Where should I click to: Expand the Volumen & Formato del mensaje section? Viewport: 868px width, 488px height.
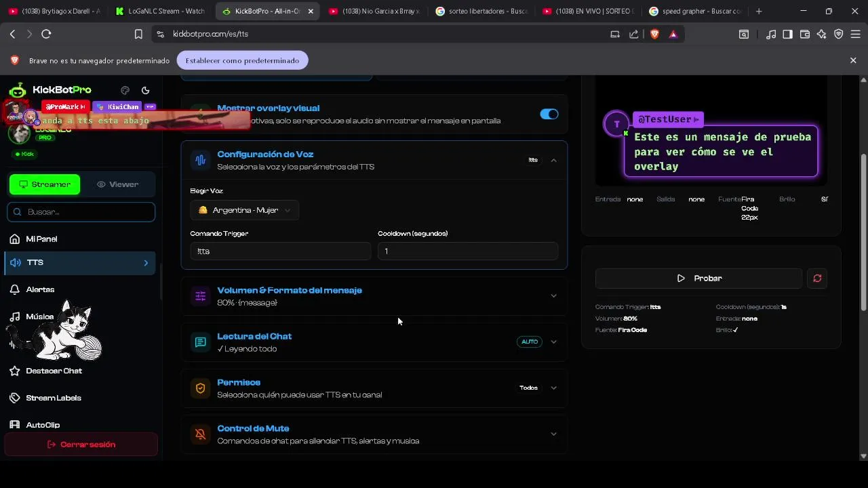click(x=553, y=296)
